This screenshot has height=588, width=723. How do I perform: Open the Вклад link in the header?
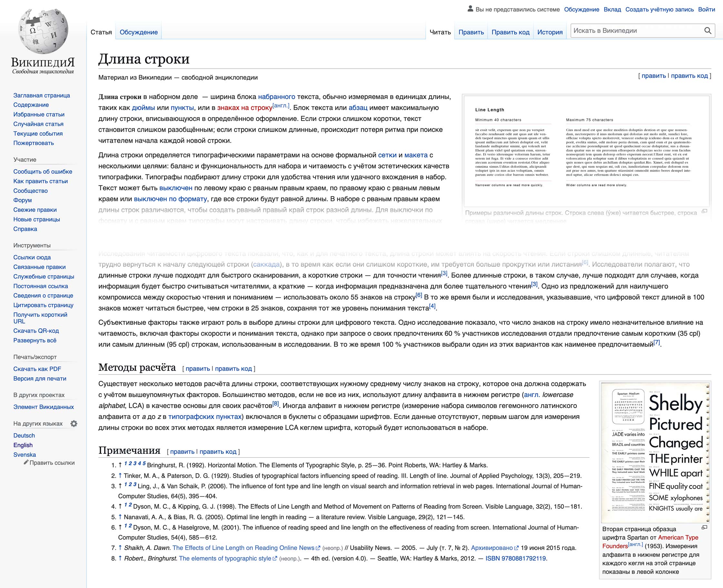tap(612, 9)
